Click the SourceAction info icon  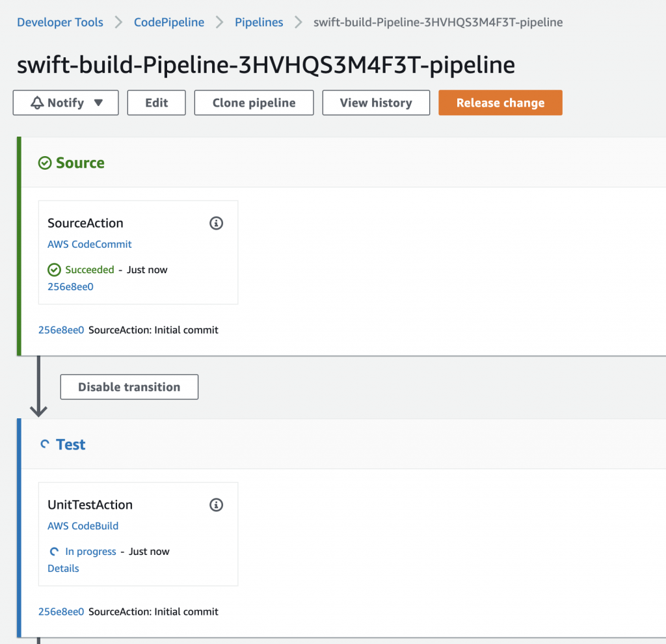click(216, 222)
